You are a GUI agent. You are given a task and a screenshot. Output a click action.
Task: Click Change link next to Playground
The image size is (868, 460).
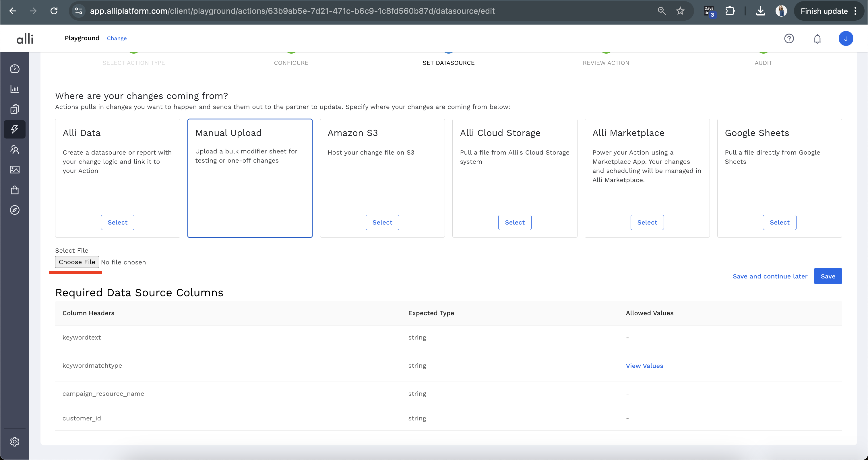(x=117, y=38)
